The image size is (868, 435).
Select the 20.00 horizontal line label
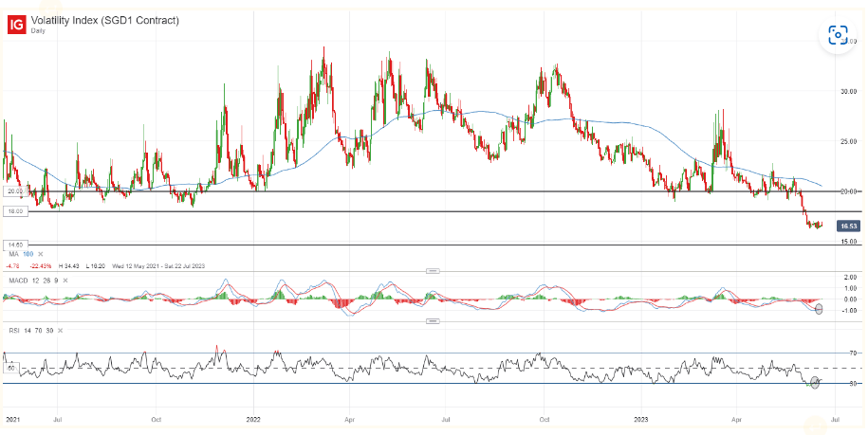[14, 191]
